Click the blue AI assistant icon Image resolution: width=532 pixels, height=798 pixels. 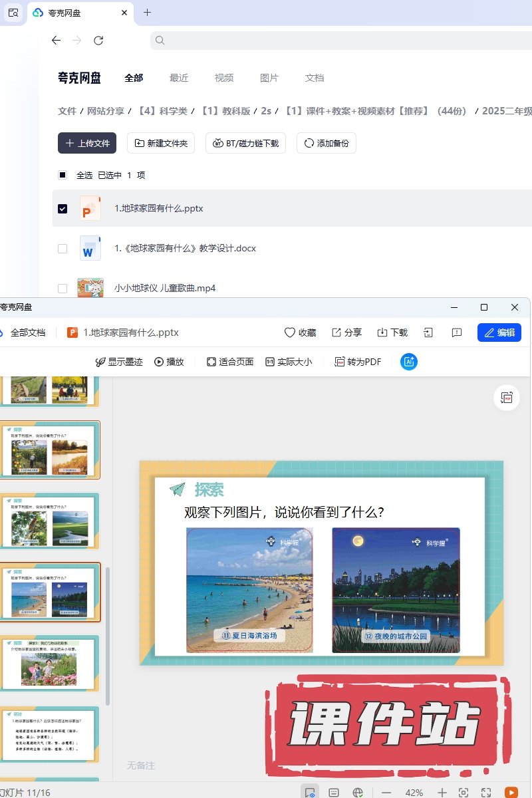(x=409, y=362)
